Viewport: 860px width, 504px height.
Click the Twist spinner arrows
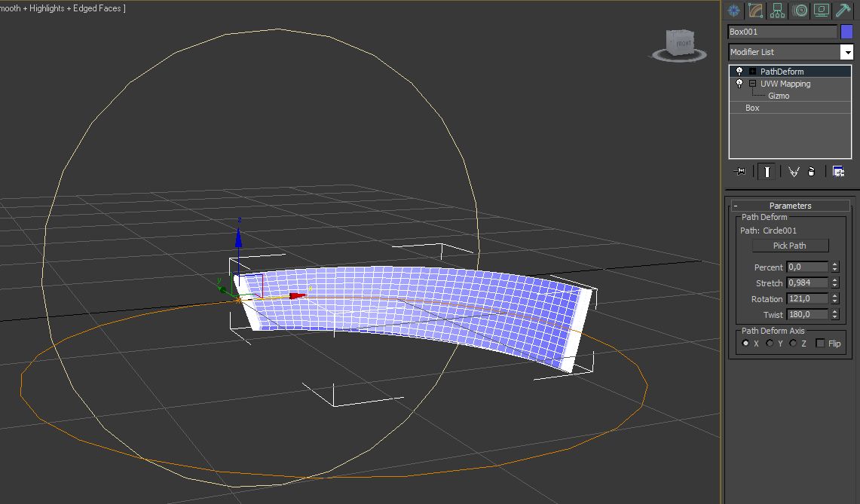click(x=835, y=315)
